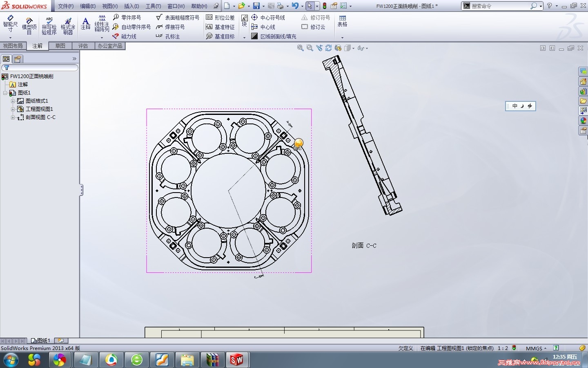Click the Hole Callout (孔标注) button

(x=168, y=36)
